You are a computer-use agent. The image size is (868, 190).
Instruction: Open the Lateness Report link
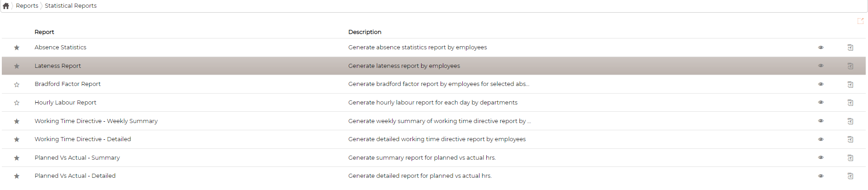[x=58, y=66]
